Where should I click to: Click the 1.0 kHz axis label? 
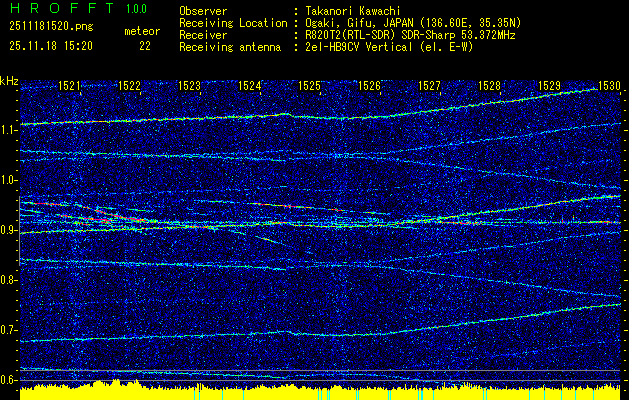pos(10,180)
